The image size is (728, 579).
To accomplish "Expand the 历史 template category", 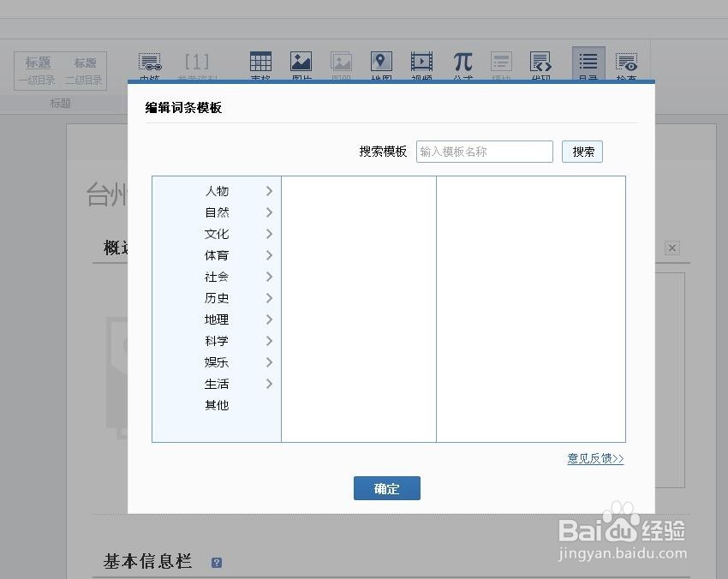I will 217,298.
